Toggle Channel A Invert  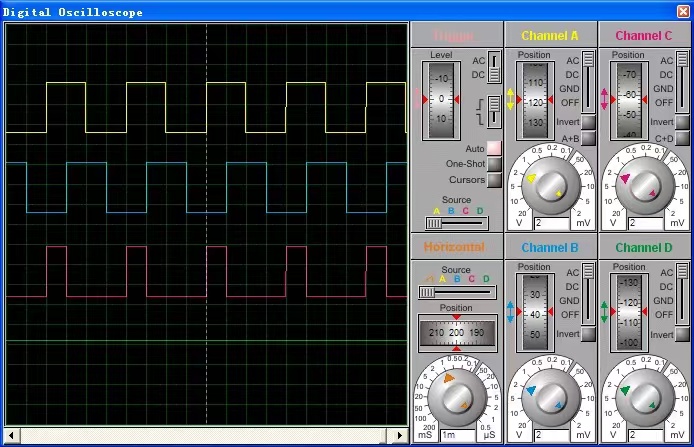coord(588,122)
